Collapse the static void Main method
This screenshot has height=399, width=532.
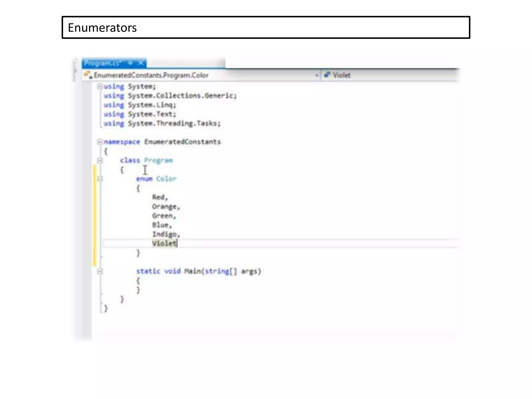pos(100,271)
